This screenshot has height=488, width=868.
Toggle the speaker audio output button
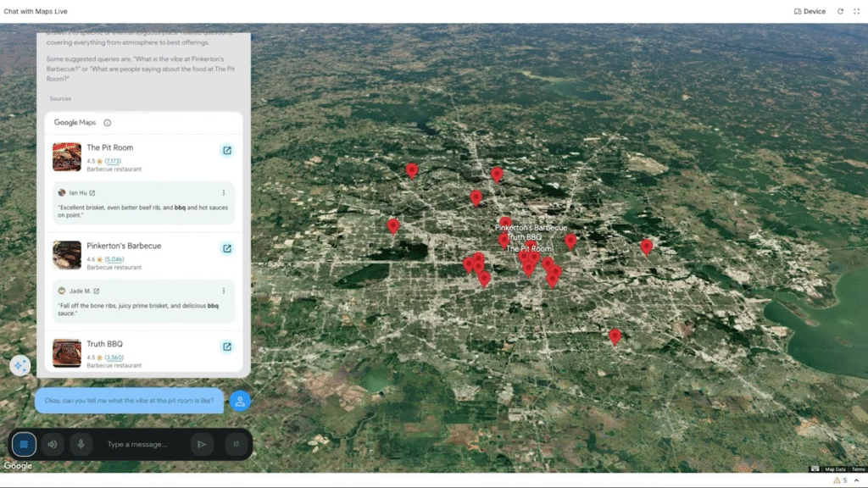(53, 444)
